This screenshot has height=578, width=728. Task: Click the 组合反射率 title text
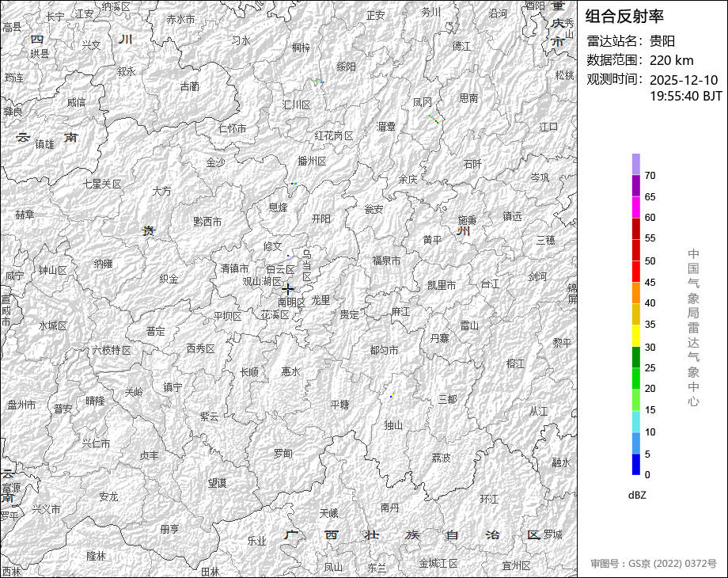tap(624, 17)
